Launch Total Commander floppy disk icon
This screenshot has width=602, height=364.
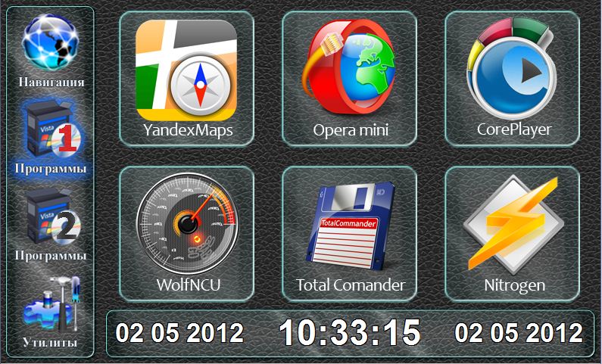click(x=350, y=226)
